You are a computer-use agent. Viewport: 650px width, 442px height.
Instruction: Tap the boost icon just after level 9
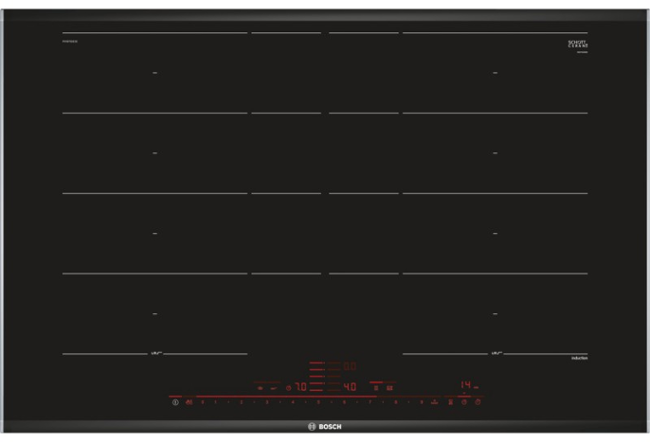(436, 402)
